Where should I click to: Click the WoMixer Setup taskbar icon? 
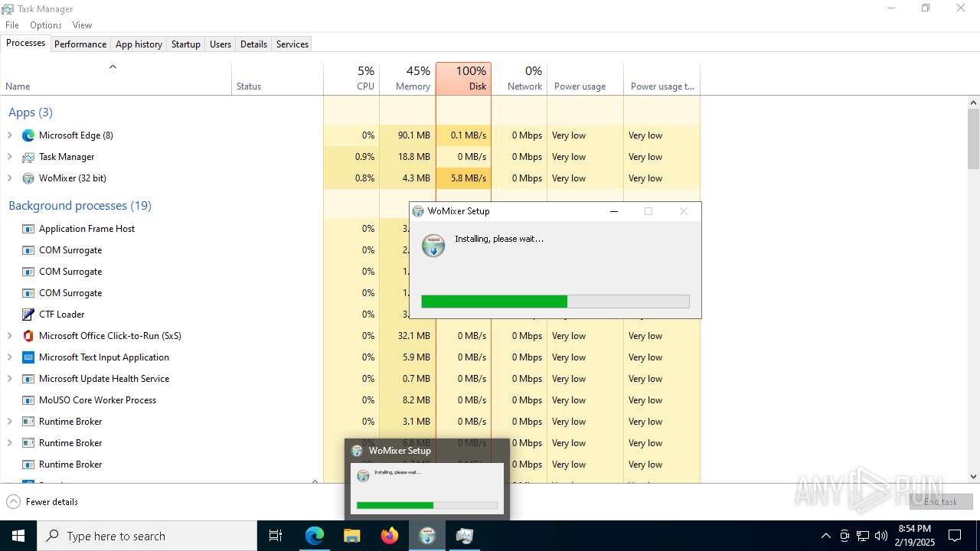(x=427, y=536)
